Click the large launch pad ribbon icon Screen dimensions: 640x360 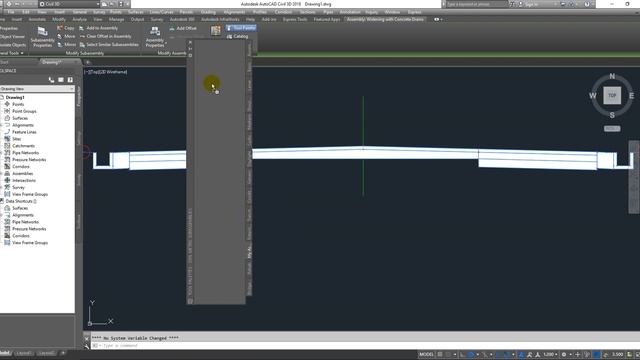tap(216, 30)
